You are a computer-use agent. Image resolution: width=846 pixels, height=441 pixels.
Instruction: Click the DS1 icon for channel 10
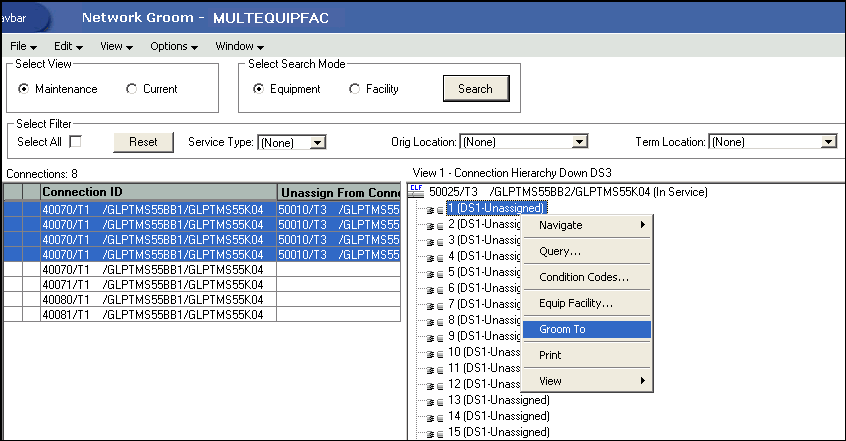tap(435, 354)
